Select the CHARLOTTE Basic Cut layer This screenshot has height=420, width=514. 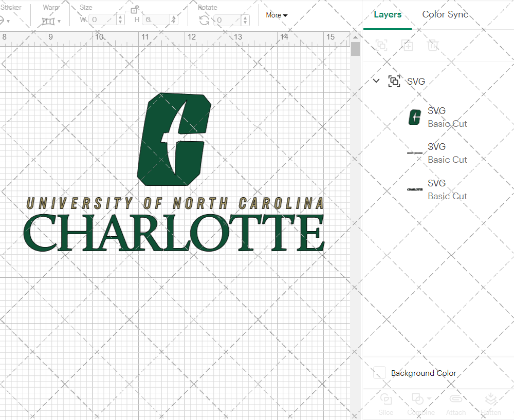[x=447, y=189]
